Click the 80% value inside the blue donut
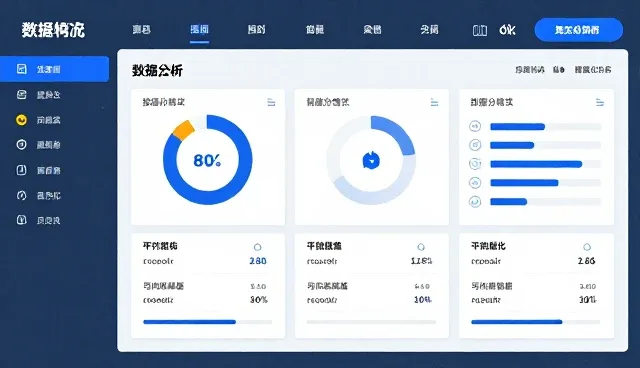This screenshot has height=368, width=640. pos(207,161)
